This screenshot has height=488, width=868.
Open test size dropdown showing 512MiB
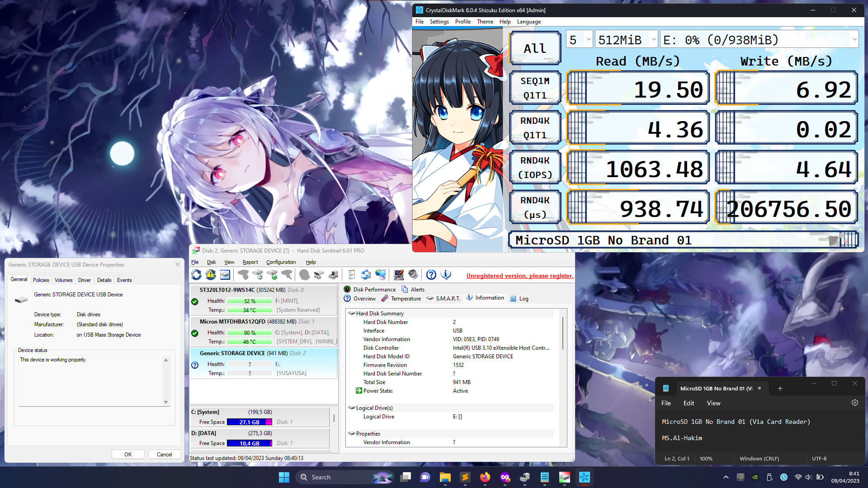point(627,40)
